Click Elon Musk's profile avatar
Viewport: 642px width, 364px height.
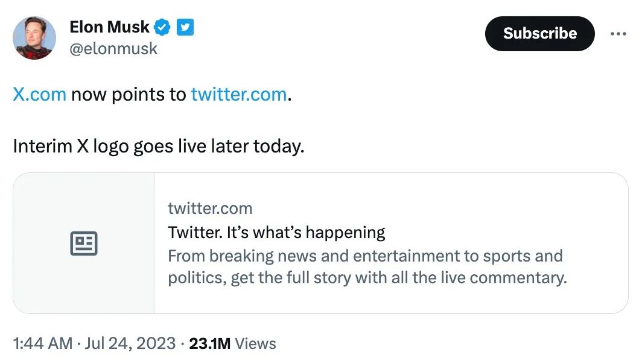[x=34, y=38]
